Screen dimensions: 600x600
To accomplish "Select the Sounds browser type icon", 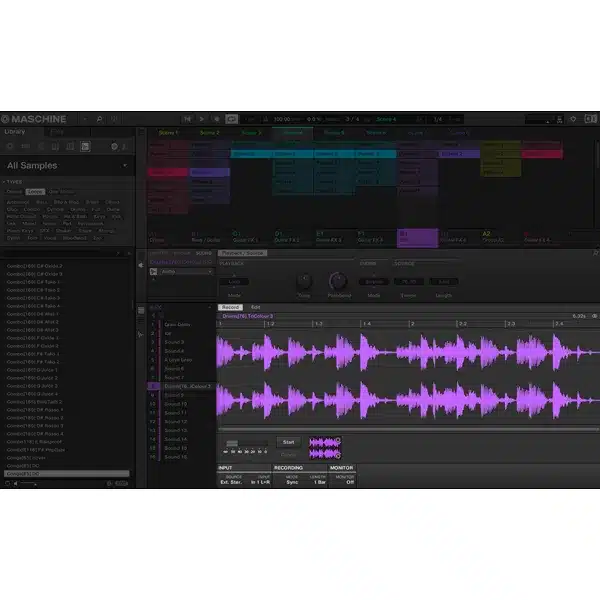I will (41, 146).
